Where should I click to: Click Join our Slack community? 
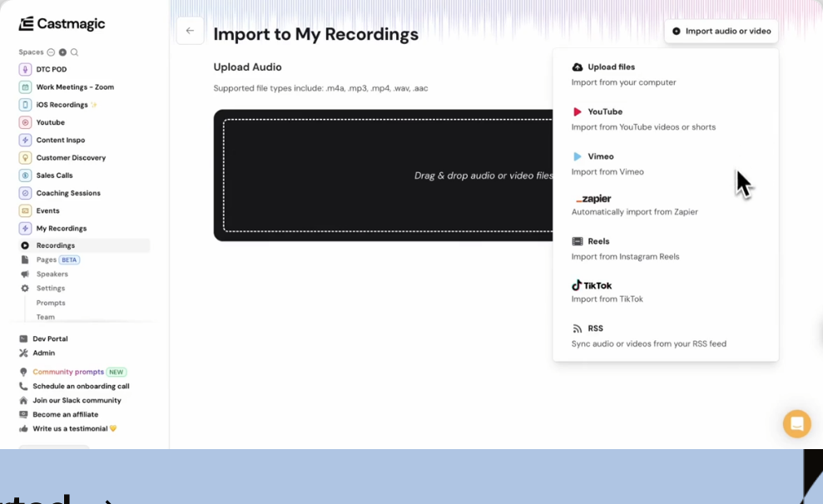pos(77,400)
